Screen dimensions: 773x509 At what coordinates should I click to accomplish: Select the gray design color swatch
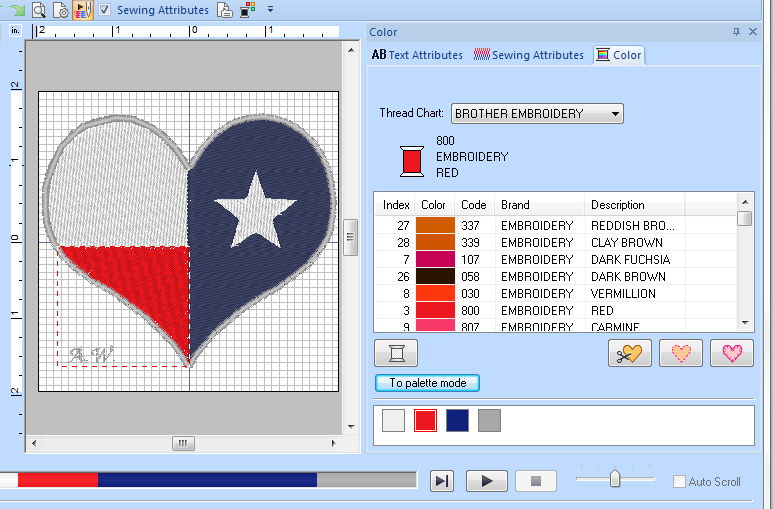point(490,420)
